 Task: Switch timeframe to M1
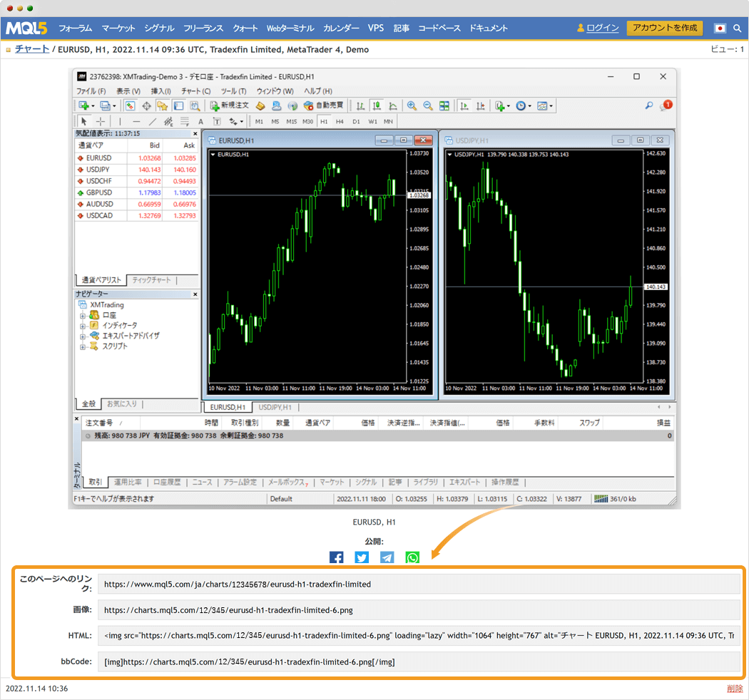[x=259, y=121]
